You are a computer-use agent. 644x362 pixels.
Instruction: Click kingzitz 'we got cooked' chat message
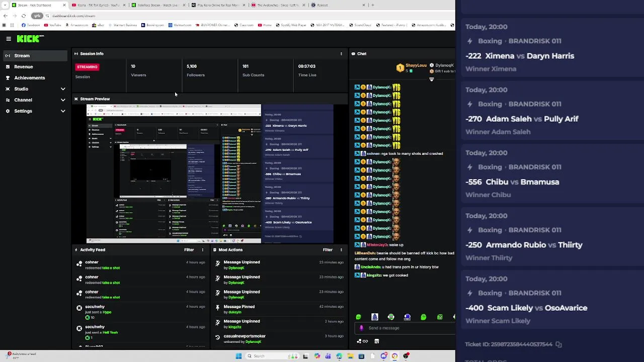pos(381,276)
